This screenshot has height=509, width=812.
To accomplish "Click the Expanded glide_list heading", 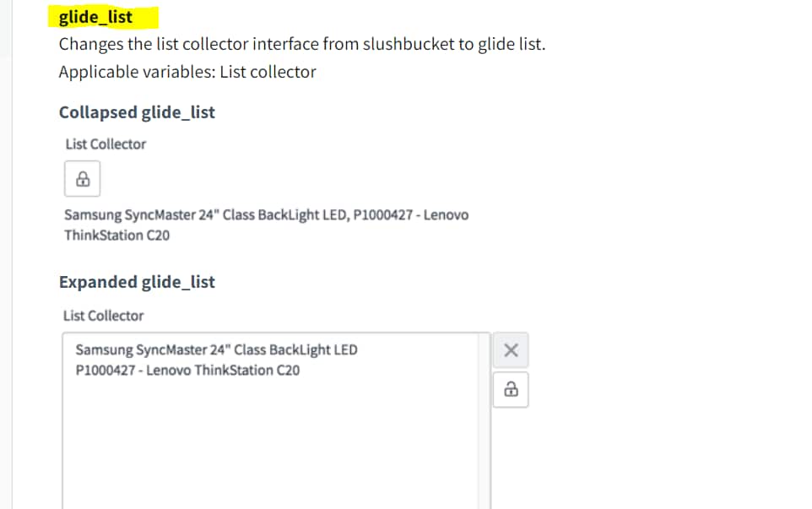I will (137, 282).
